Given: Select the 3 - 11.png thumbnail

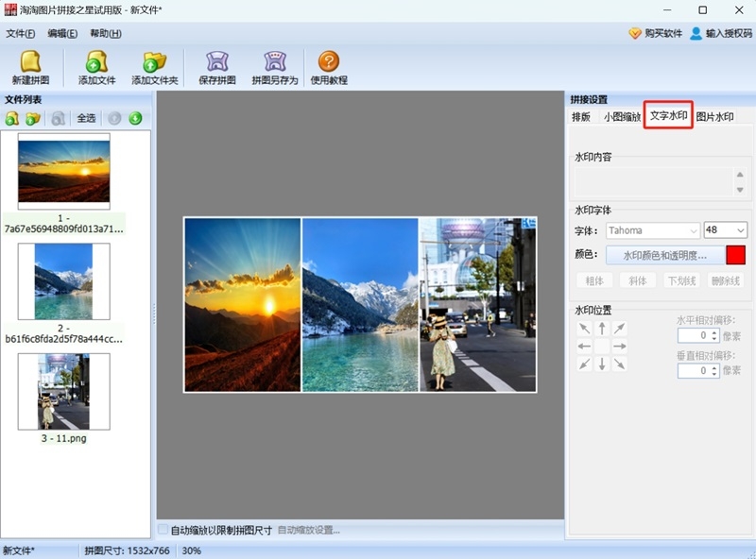Looking at the screenshot, I should (64, 393).
